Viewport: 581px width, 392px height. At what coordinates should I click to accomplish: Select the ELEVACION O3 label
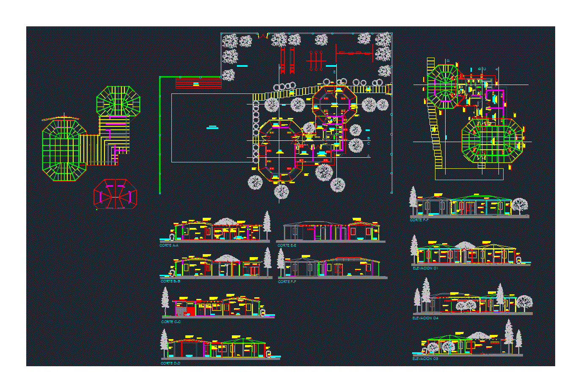[x=425, y=359]
